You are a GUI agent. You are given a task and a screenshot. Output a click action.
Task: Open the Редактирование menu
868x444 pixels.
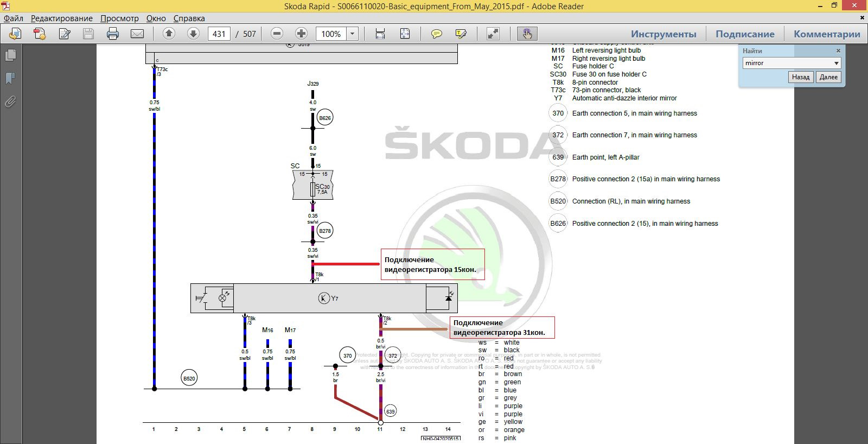click(61, 18)
